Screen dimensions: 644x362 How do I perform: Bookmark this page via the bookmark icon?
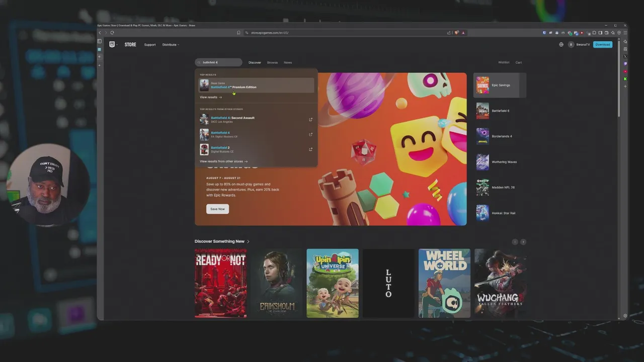(x=238, y=33)
